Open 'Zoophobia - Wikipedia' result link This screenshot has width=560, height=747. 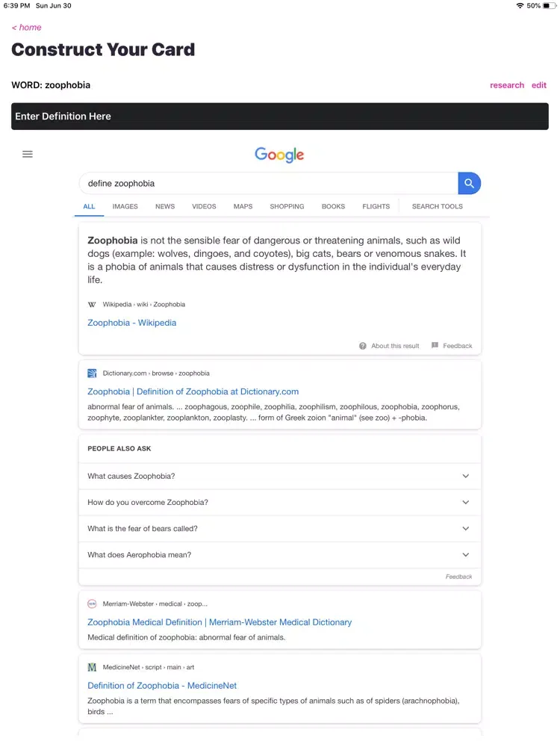pos(132,323)
